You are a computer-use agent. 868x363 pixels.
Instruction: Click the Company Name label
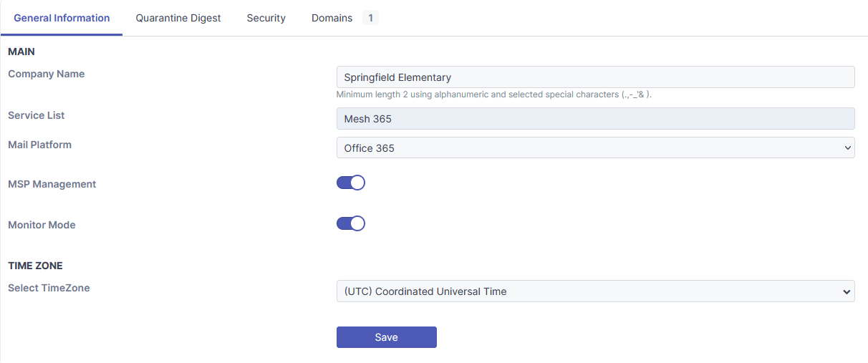pos(46,74)
